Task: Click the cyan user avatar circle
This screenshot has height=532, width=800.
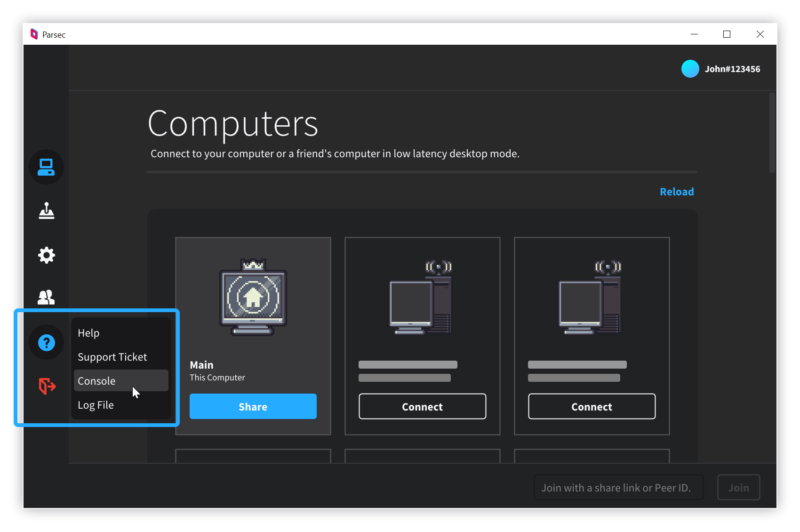Action: (x=690, y=69)
